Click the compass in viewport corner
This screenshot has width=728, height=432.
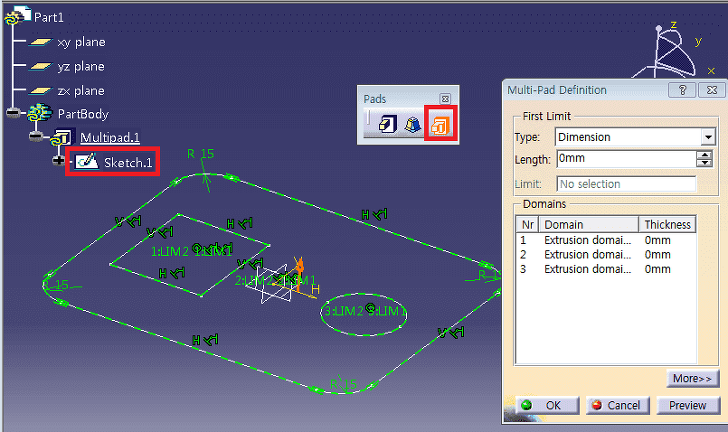[673, 51]
